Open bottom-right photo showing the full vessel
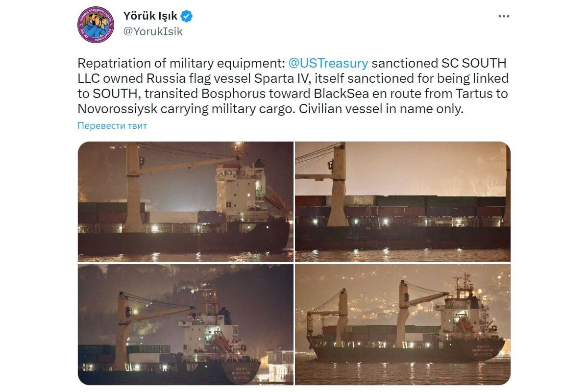 click(402, 324)
